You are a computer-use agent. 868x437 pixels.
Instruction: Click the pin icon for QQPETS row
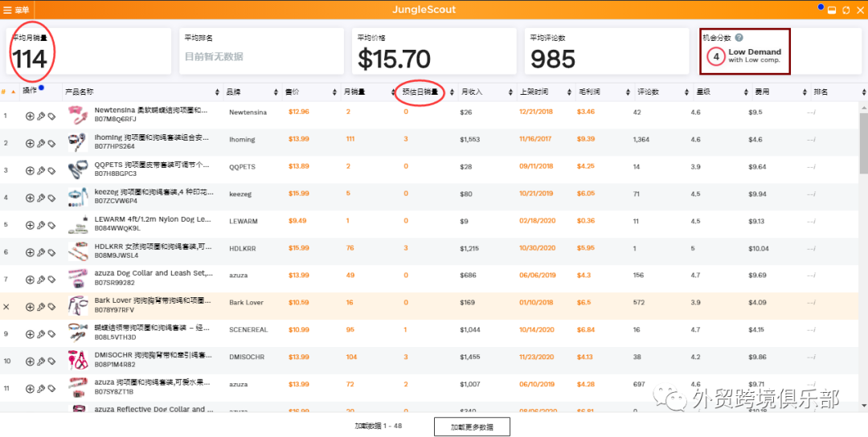41,171
